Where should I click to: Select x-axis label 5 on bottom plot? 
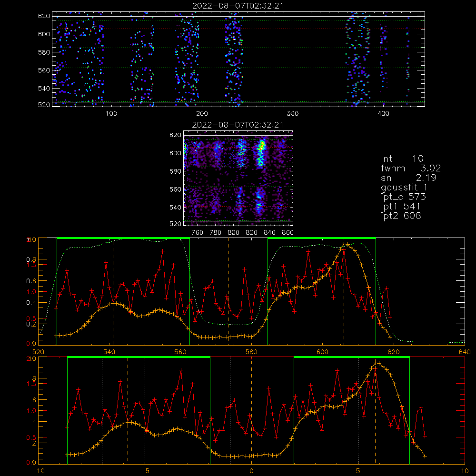click(358, 471)
